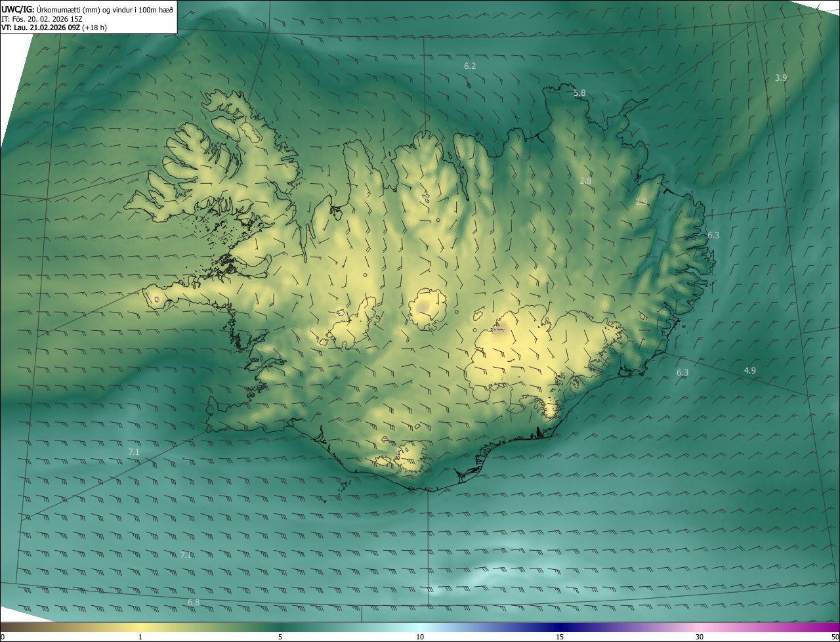Click the 6.3 label next to 4.9
This screenshot has height=642, width=840.
pyautogui.click(x=682, y=373)
